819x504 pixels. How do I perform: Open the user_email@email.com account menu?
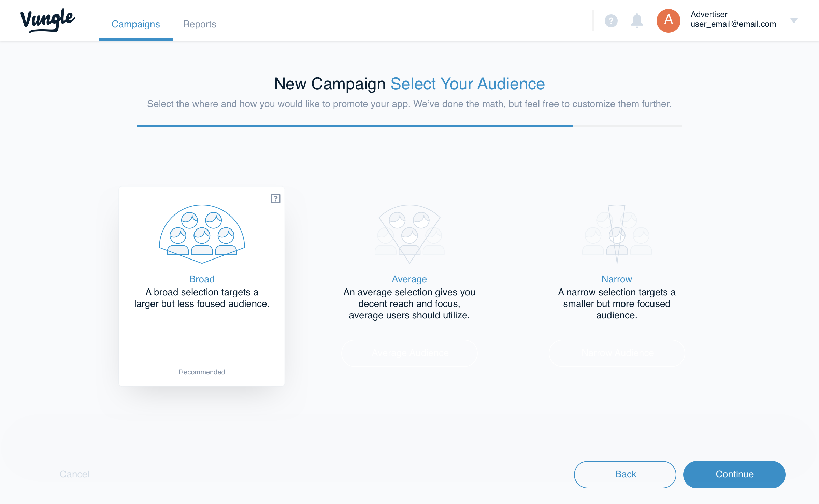(733, 24)
